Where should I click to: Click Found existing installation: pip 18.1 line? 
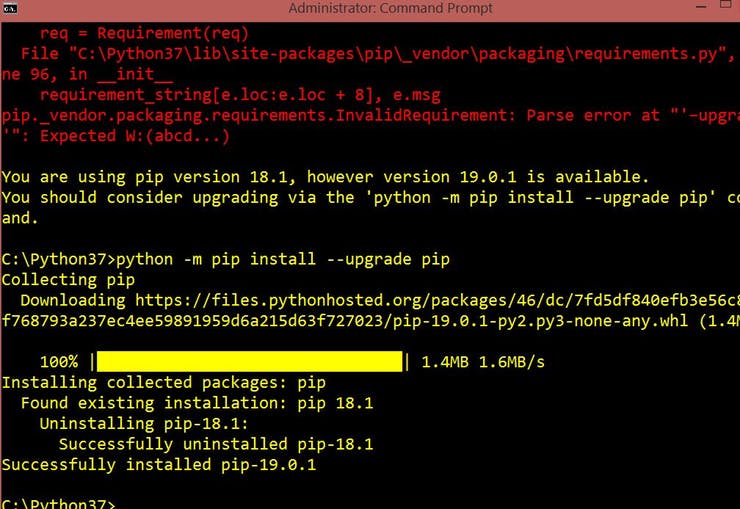[197, 403]
